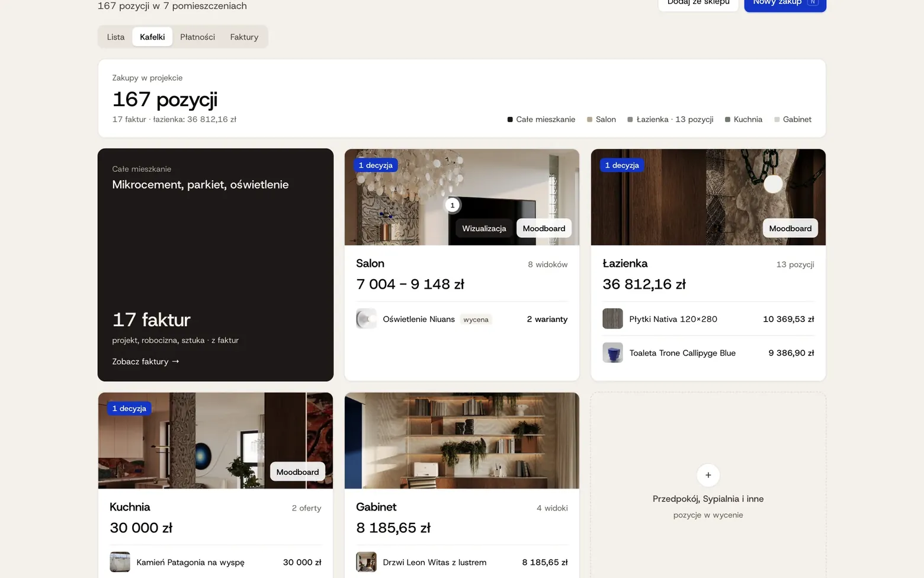Image resolution: width=924 pixels, height=578 pixels.
Task: Open the Gabinet room card image
Action: click(462, 440)
